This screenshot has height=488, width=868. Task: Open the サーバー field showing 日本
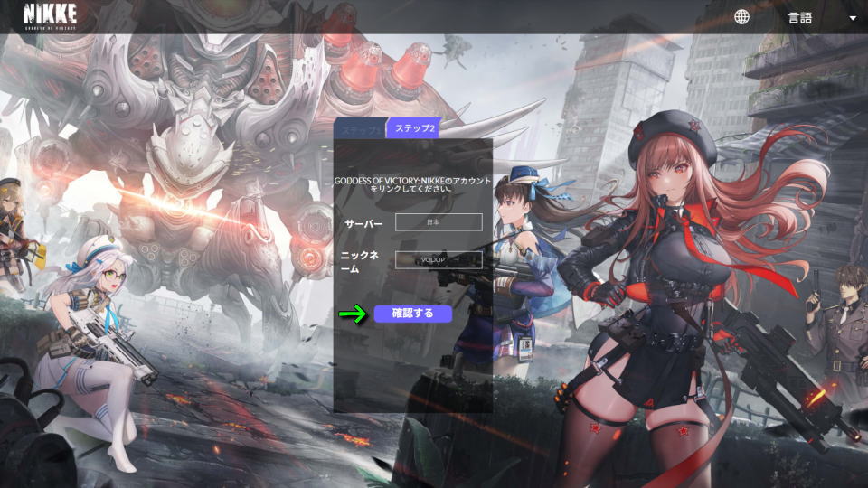pos(439,222)
